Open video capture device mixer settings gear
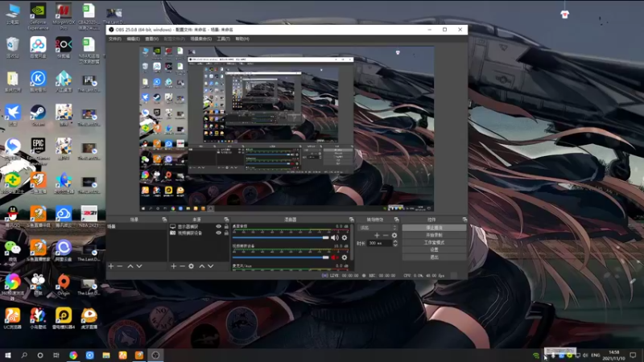 coord(345,257)
